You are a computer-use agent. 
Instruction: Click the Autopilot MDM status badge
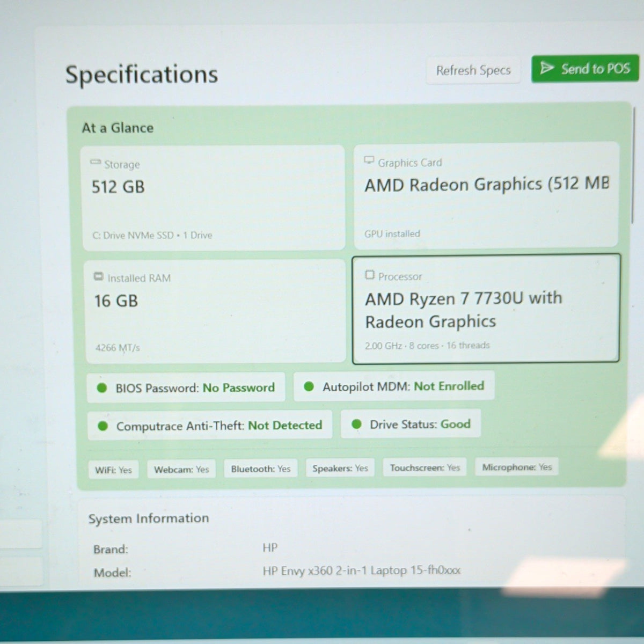[394, 386]
